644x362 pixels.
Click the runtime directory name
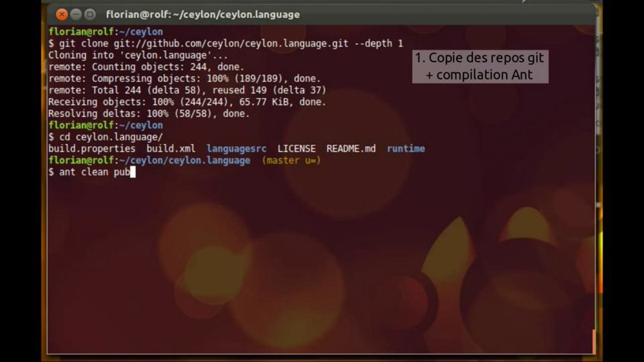click(406, 149)
